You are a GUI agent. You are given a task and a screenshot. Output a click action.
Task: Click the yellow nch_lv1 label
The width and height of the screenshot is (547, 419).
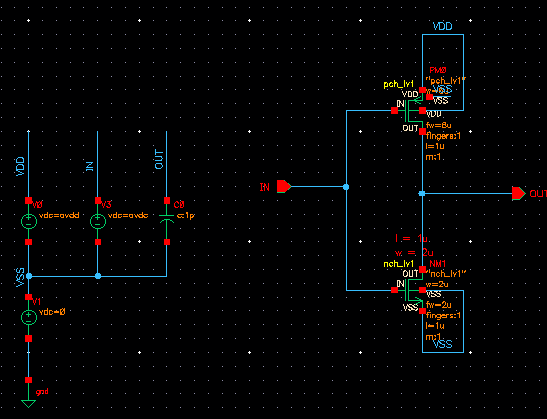[398, 264]
